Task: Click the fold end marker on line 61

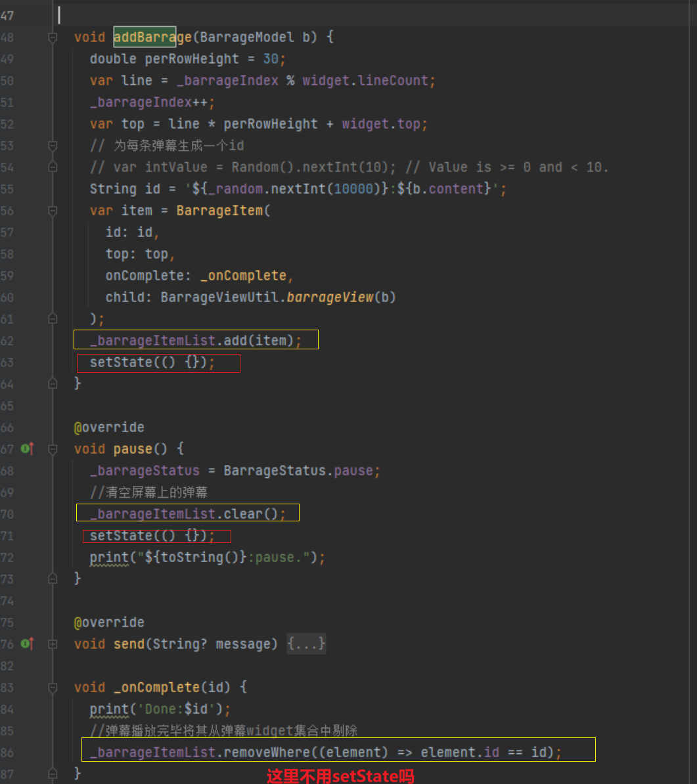Action: [53, 319]
